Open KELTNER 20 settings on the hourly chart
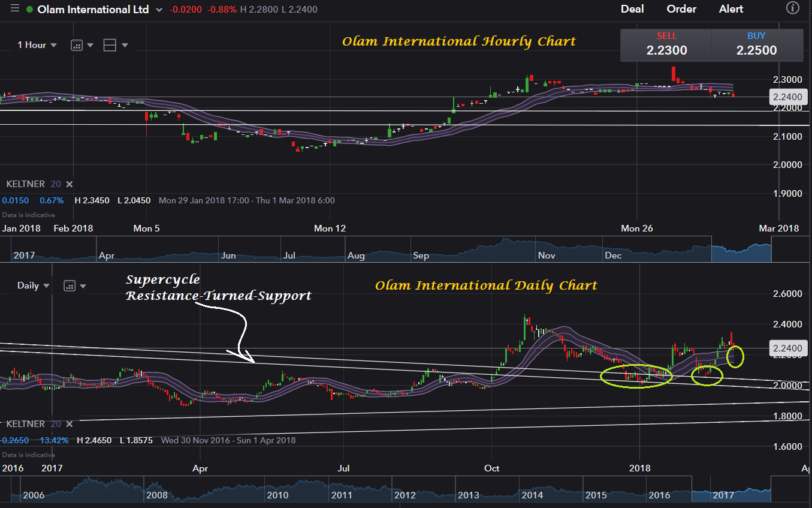 [x=34, y=184]
